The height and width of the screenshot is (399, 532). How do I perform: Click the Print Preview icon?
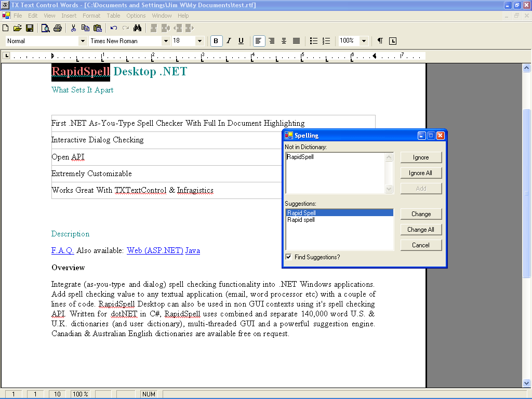(46, 28)
